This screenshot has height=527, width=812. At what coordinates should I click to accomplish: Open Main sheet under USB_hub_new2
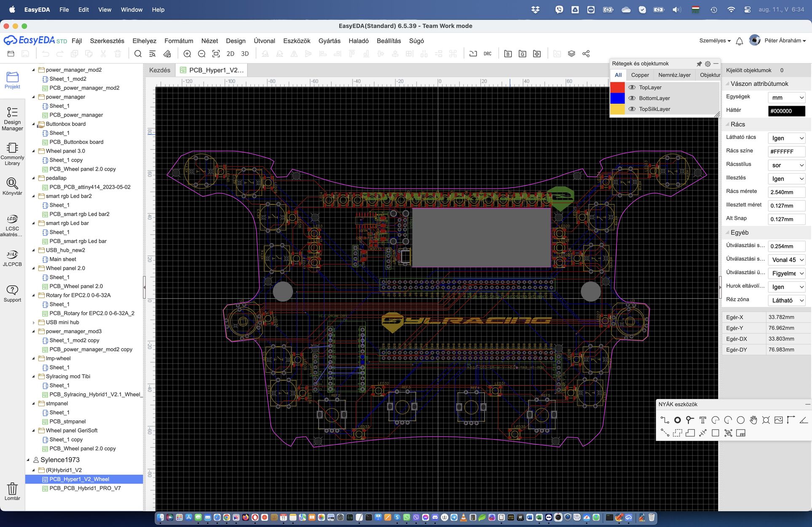tap(63, 259)
